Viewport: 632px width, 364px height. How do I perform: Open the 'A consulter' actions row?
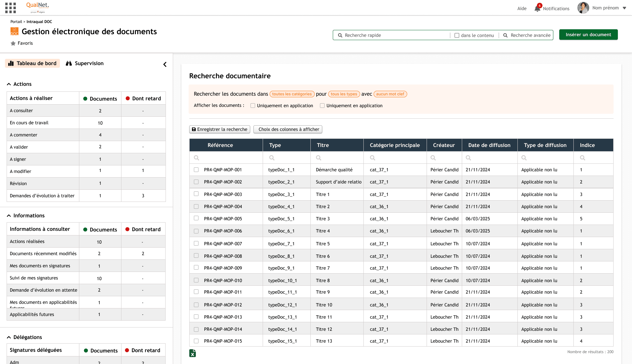[x=86, y=111]
